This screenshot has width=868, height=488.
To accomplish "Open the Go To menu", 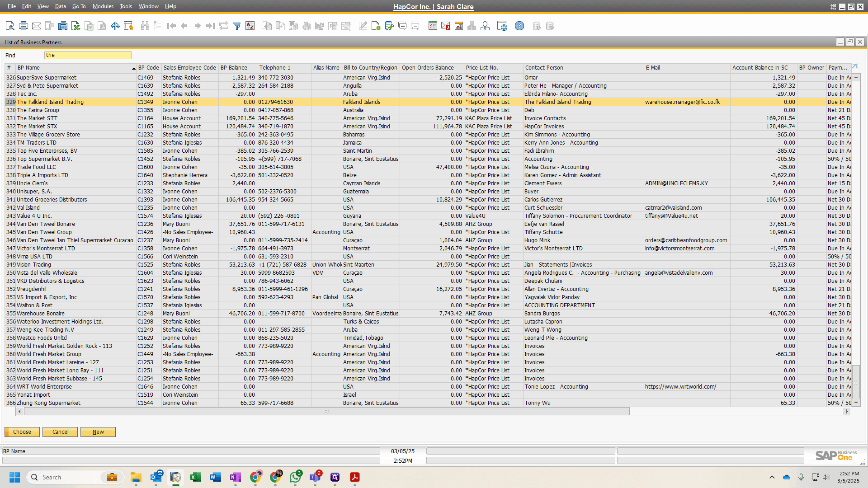I will click(79, 6).
